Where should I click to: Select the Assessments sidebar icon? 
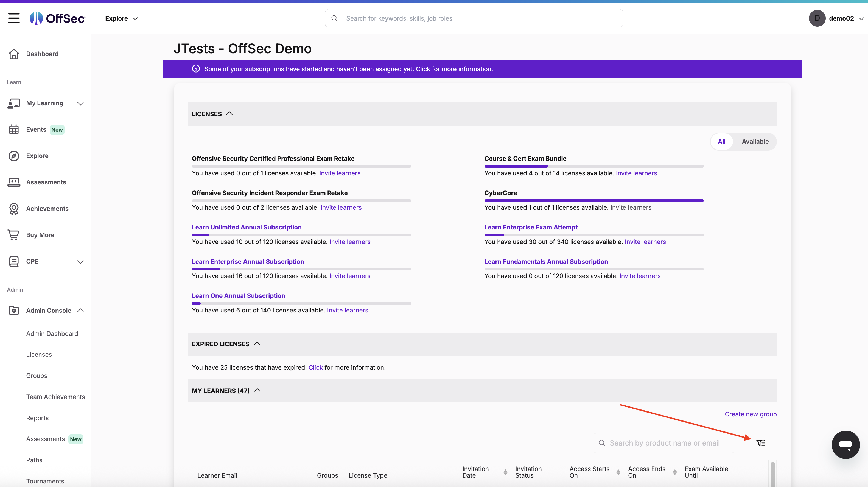pos(14,182)
